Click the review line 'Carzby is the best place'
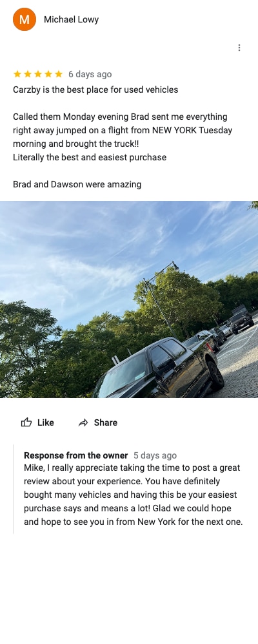This screenshot has height=644, width=258. pos(95,90)
